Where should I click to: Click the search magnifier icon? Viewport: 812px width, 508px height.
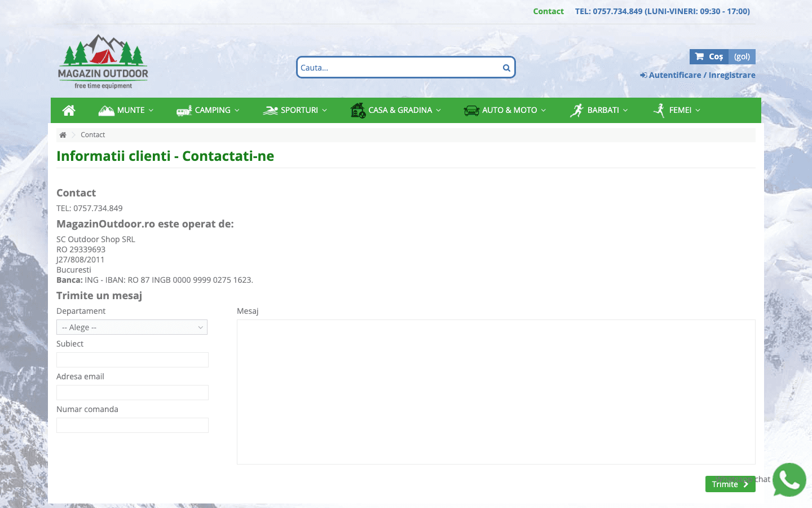[x=506, y=68]
